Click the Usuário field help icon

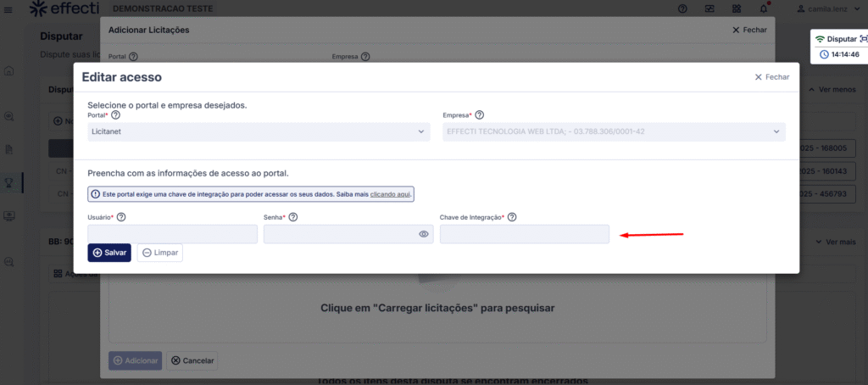coord(121,217)
